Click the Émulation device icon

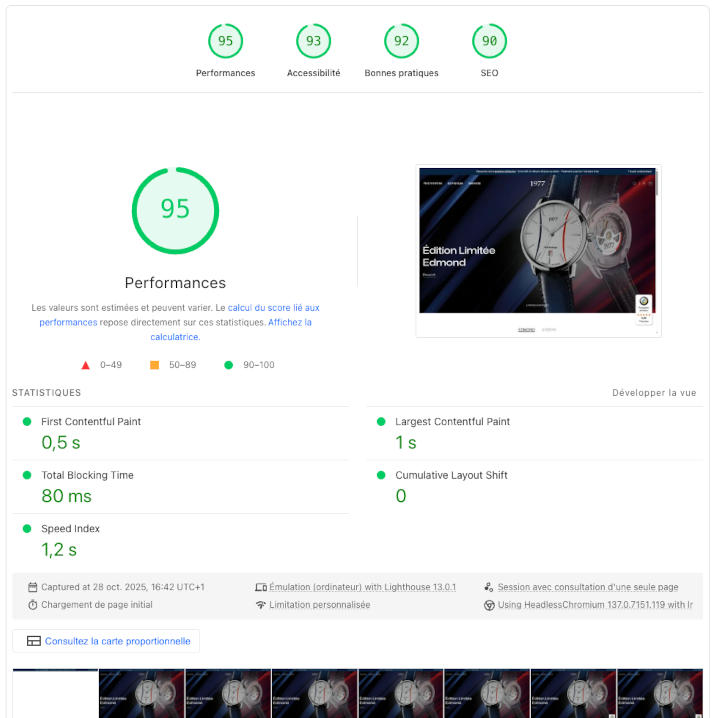(261, 587)
